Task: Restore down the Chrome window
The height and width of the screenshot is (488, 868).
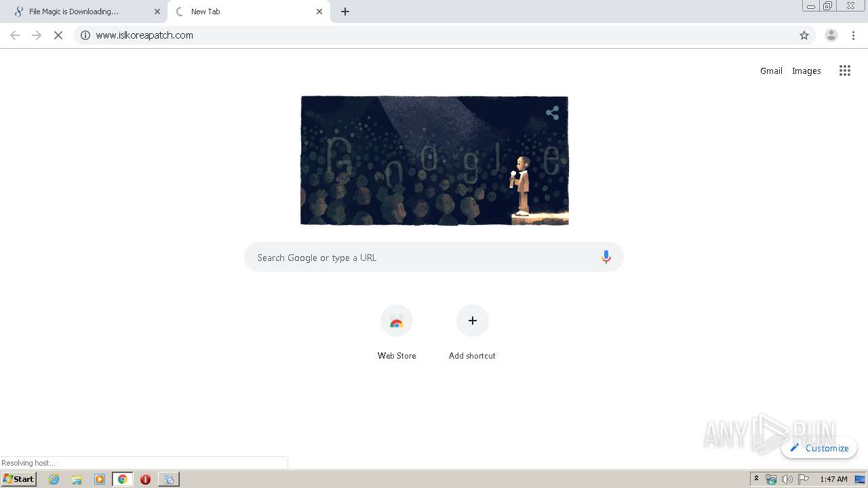Action: 828,5
